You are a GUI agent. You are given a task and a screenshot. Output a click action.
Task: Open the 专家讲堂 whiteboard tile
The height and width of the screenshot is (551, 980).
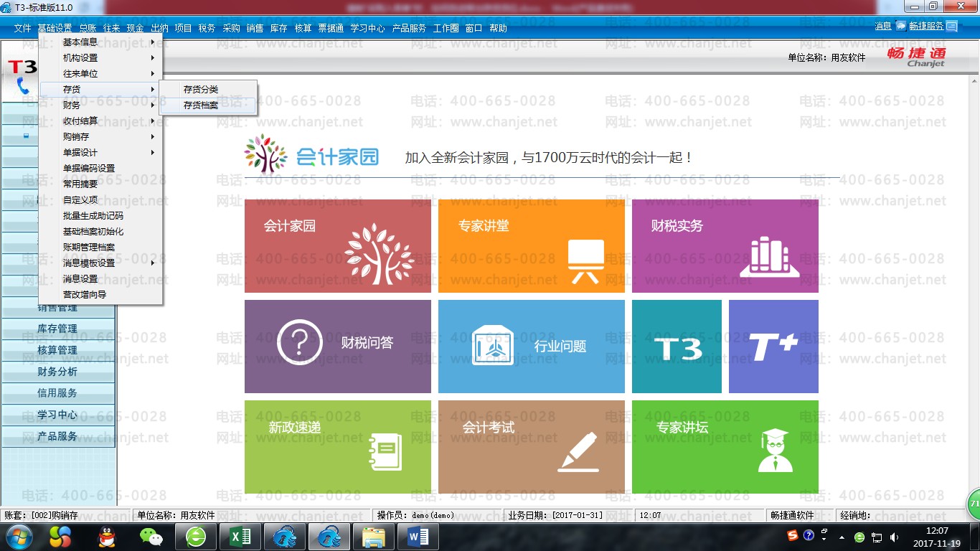[x=531, y=246]
